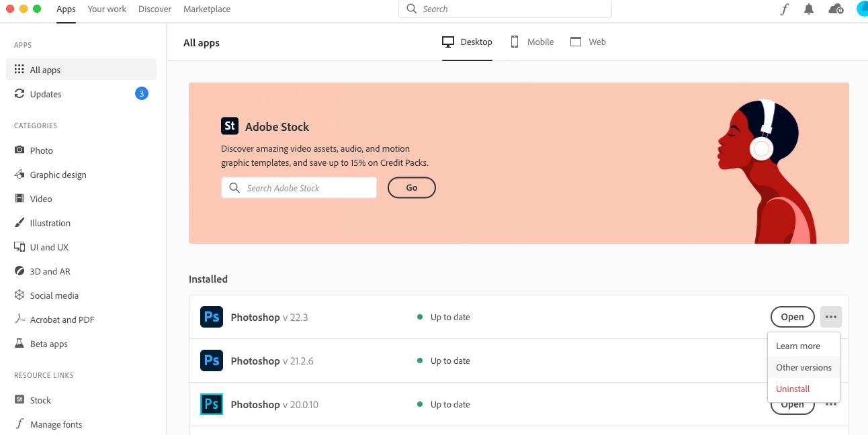Viewport: 868px width, 435px height.
Task: Choose Learn more from the menu
Action: pos(804,346)
